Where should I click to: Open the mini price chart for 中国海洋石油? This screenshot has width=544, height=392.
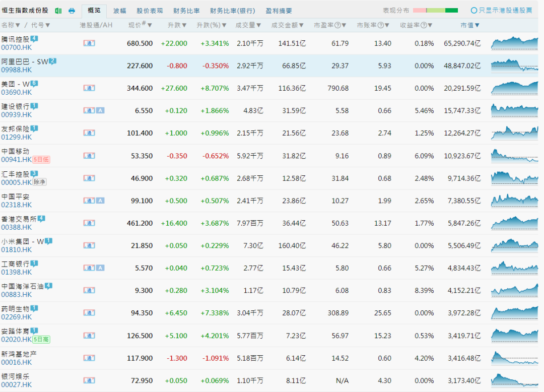pos(514,290)
